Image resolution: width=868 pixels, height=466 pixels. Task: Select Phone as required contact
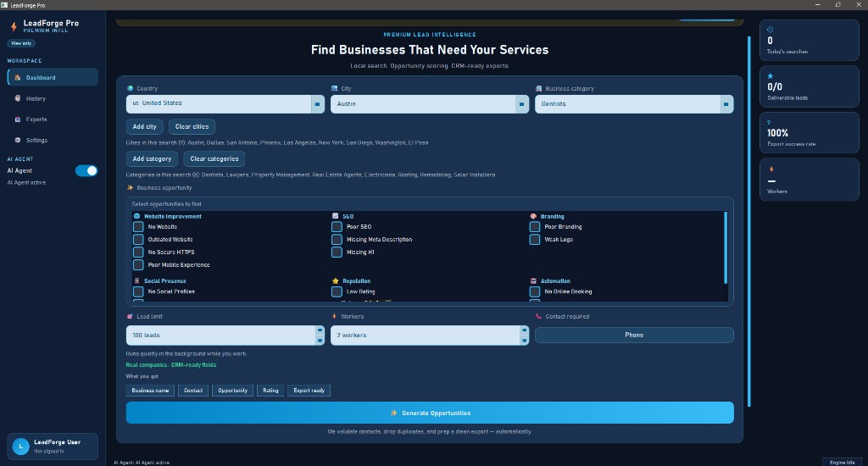point(634,335)
